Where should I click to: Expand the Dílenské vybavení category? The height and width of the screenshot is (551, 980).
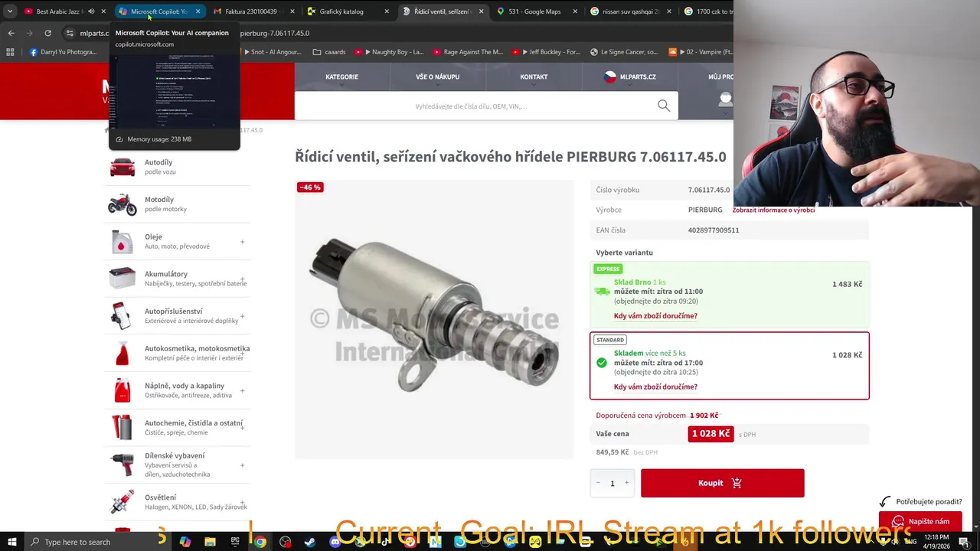(242, 465)
